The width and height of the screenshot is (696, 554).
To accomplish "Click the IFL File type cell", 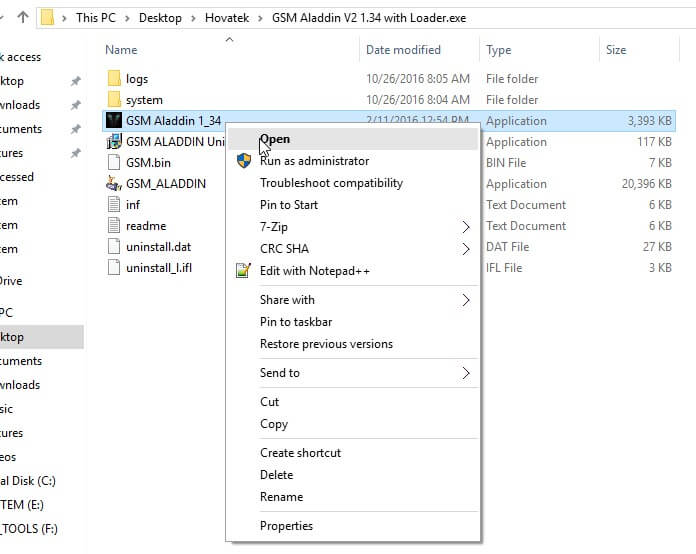I will click(504, 268).
